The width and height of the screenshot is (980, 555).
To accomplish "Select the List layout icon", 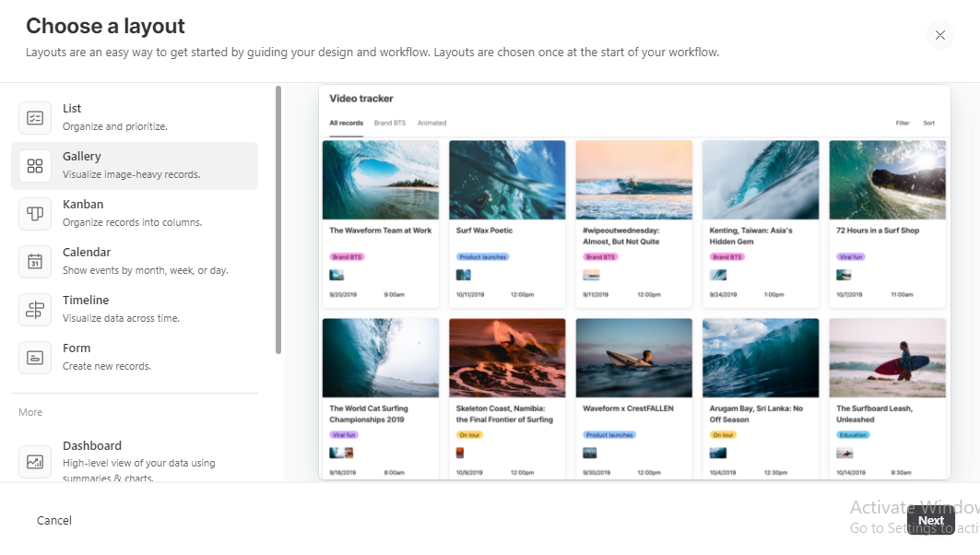I will tap(35, 117).
